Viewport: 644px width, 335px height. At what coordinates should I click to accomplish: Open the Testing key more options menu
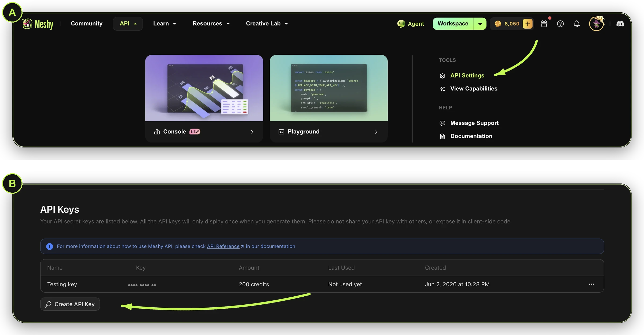tap(591, 284)
